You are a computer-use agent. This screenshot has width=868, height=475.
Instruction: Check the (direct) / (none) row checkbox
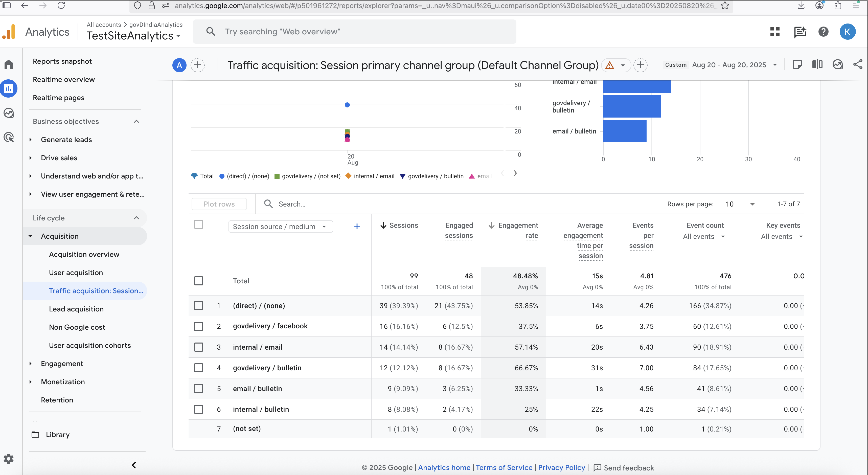[198, 306]
